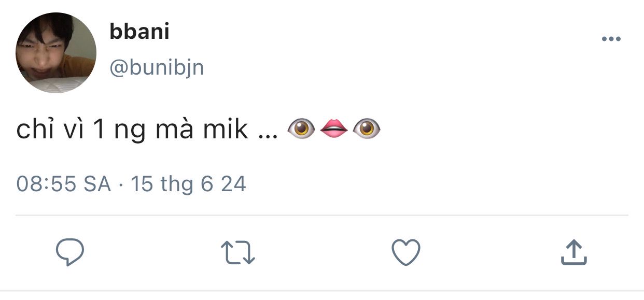Click the left eye emoji in the tweet
644x300 pixels.
(x=301, y=129)
